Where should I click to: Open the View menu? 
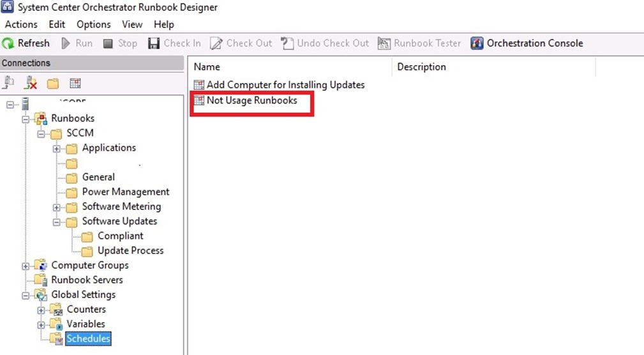132,25
